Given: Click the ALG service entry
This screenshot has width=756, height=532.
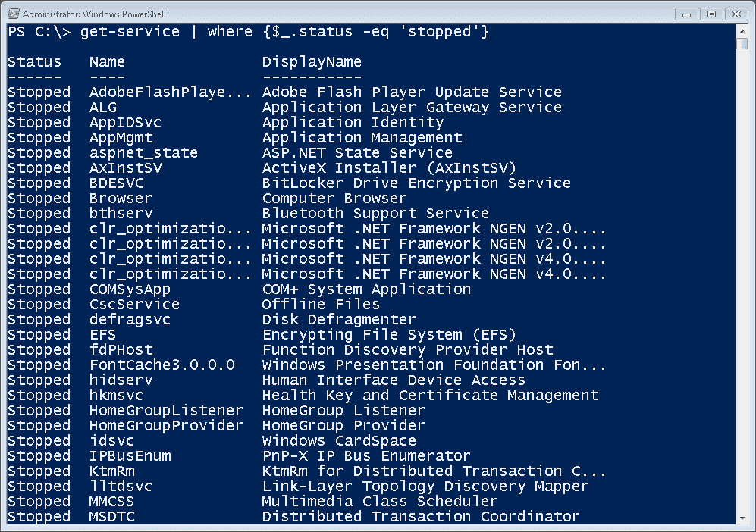Looking at the screenshot, I should (105, 107).
